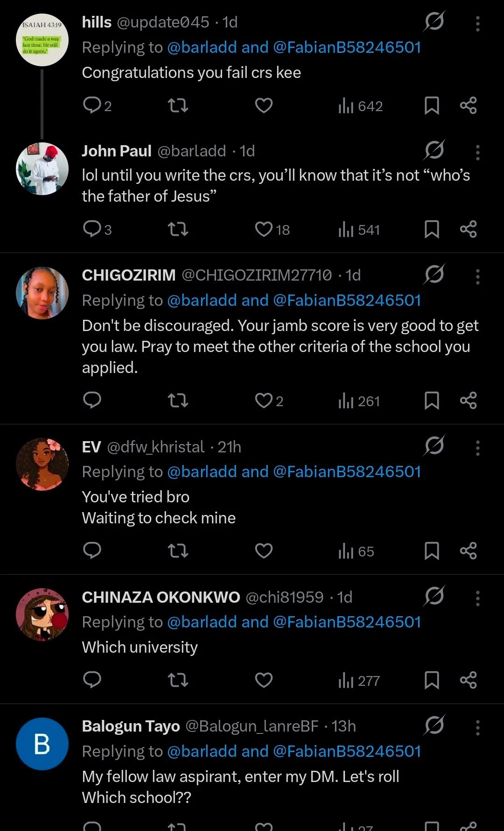Reply to hills' comment
Screen dimensions: 504x831
[92, 106]
